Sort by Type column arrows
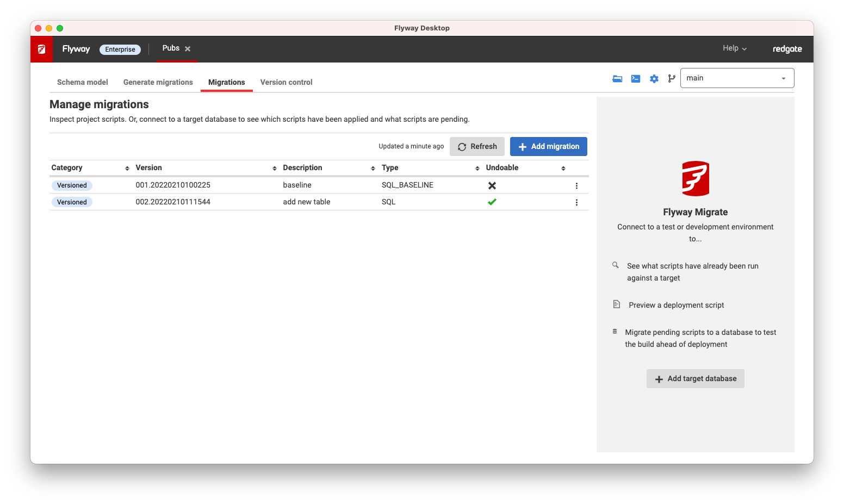 [477, 169]
